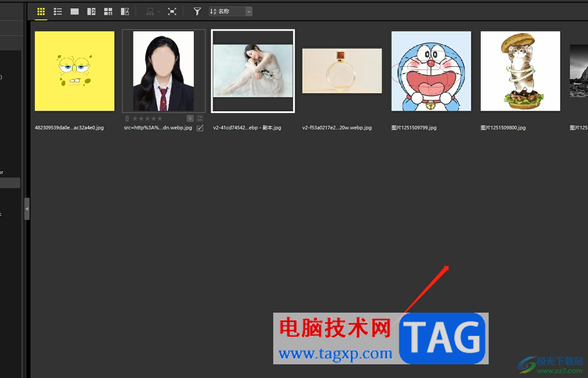The width and height of the screenshot is (588, 378).
Task: Click the trash rating icon under the portrait
Action: (x=127, y=118)
